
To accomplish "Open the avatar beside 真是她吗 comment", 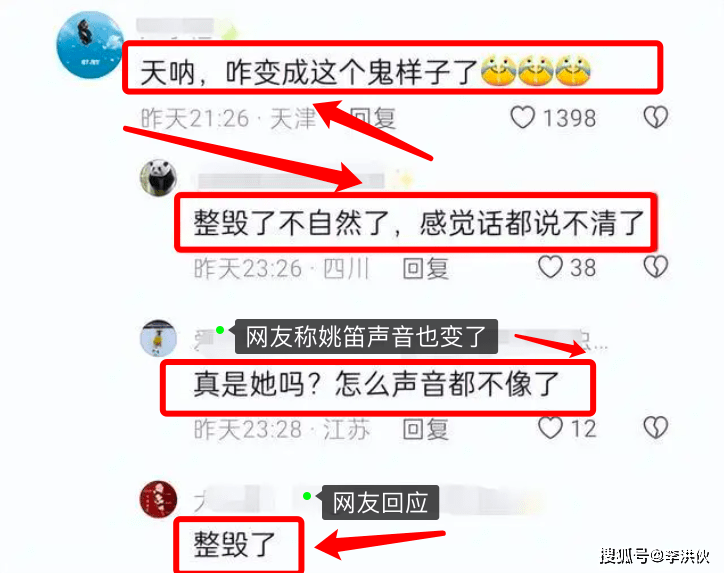I will tap(158, 338).
